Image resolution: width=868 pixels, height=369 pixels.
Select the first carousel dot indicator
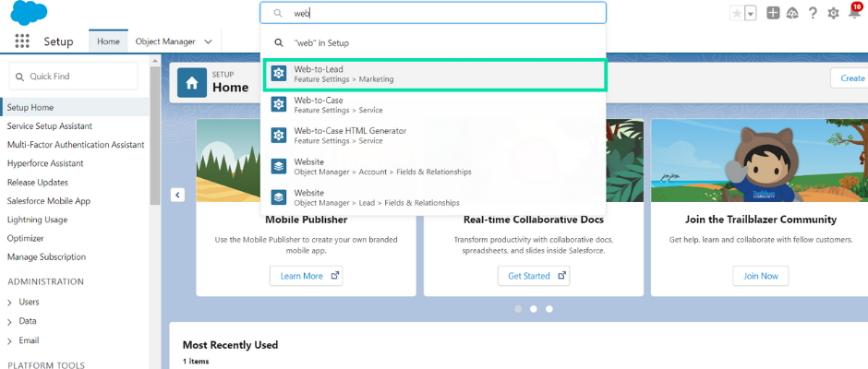tap(518, 309)
